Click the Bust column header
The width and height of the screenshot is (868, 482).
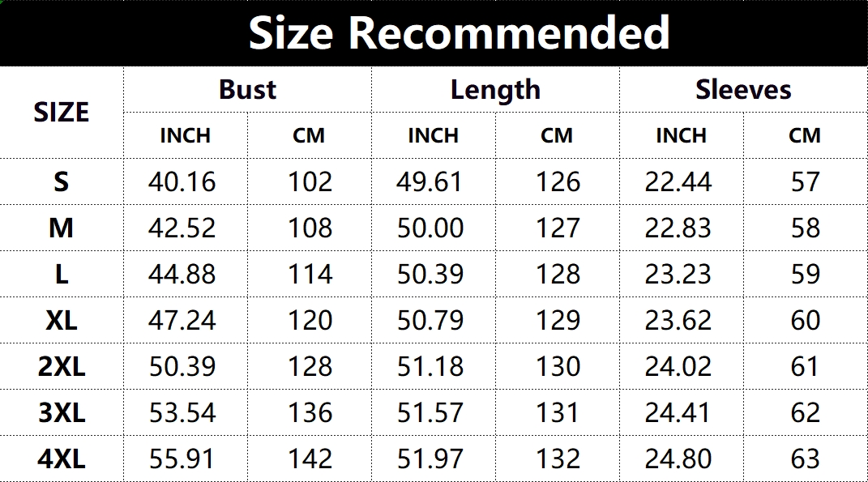point(247,89)
